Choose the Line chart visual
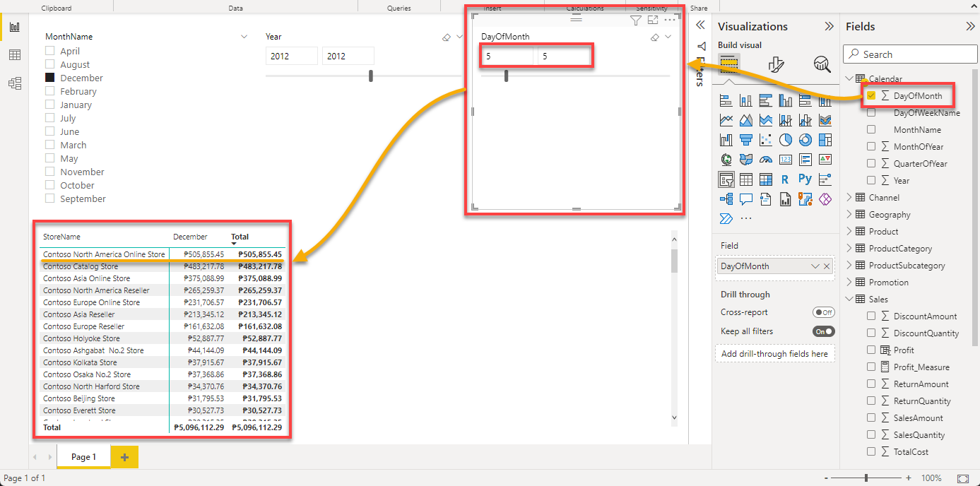The image size is (980, 486). [726, 120]
